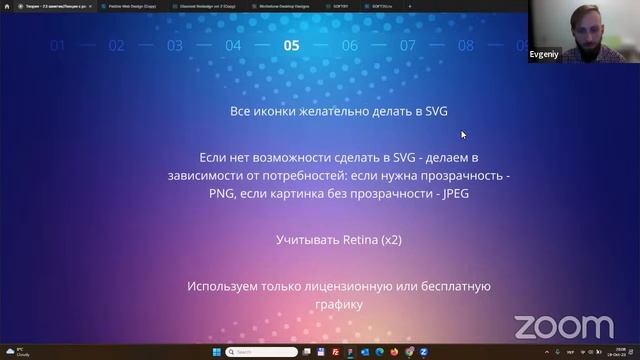Jump to slide step 03
Screen dimensions: 640x360
[x=175, y=45]
